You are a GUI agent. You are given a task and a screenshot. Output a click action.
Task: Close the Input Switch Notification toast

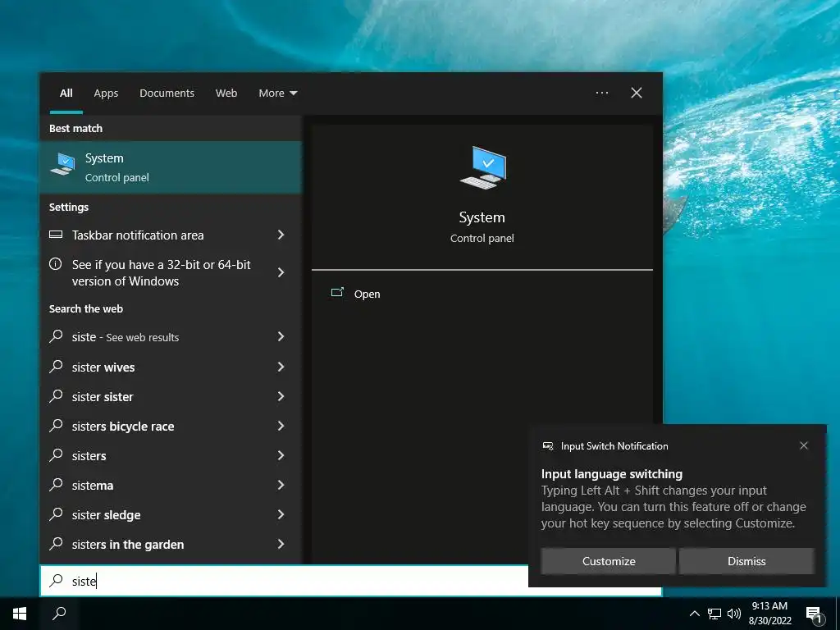804,445
